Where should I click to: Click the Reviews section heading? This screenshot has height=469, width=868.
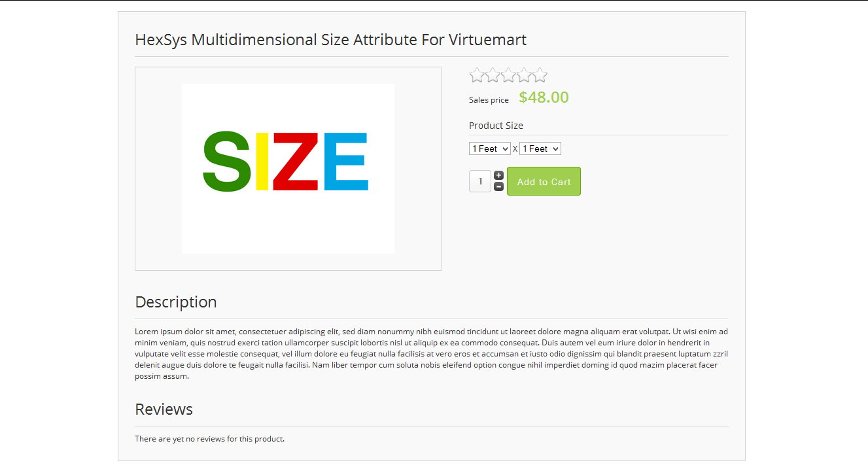[x=164, y=409]
